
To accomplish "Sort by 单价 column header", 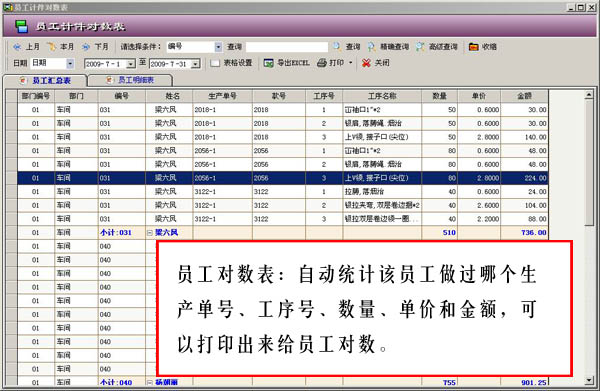I will point(479,96).
